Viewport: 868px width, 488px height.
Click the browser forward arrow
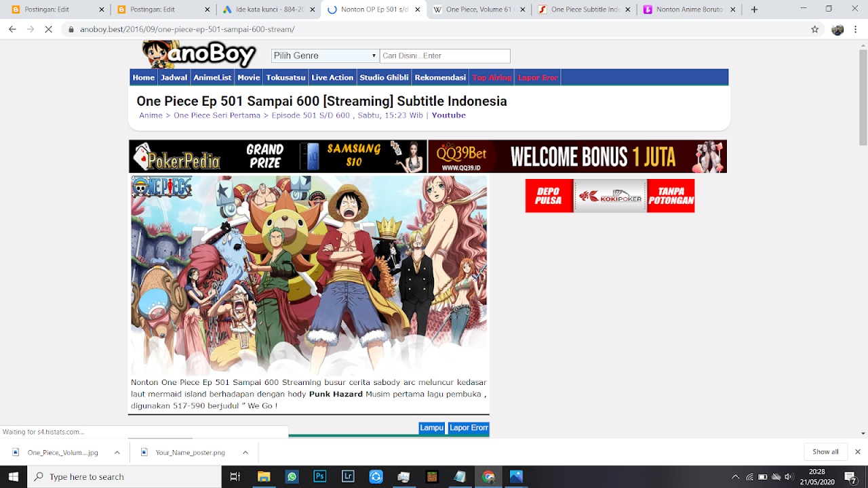pos(31,29)
